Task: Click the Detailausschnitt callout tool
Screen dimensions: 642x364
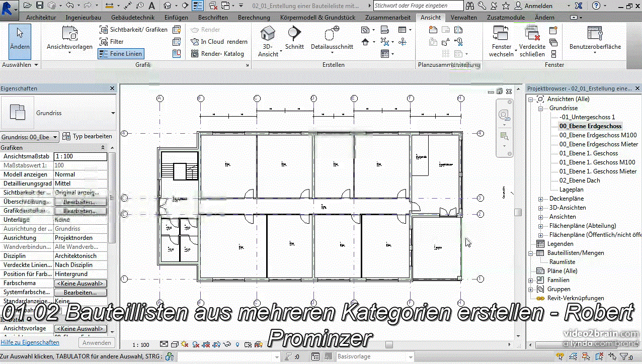Action: pyautogui.click(x=332, y=39)
